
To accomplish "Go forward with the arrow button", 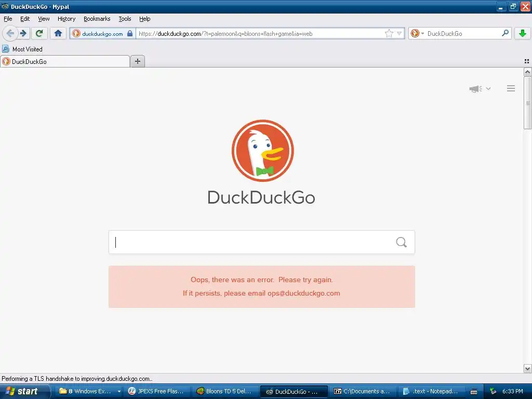I will tap(23, 33).
